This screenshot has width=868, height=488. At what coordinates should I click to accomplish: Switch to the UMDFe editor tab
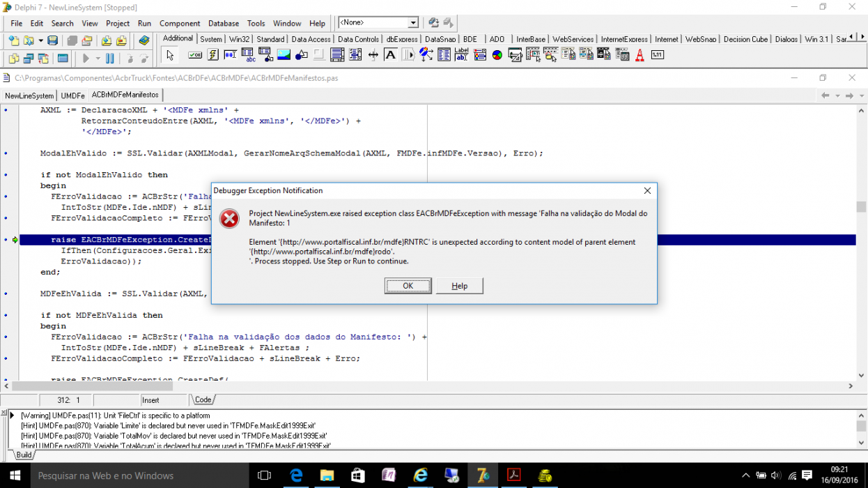tap(72, 96)
